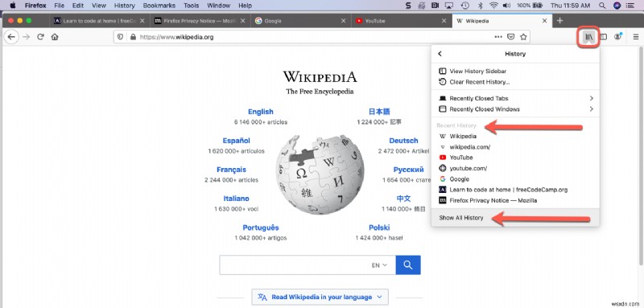Open youtube.com/ history entry
Viewport: 644px width, 308px height.
tap(515, 168)
